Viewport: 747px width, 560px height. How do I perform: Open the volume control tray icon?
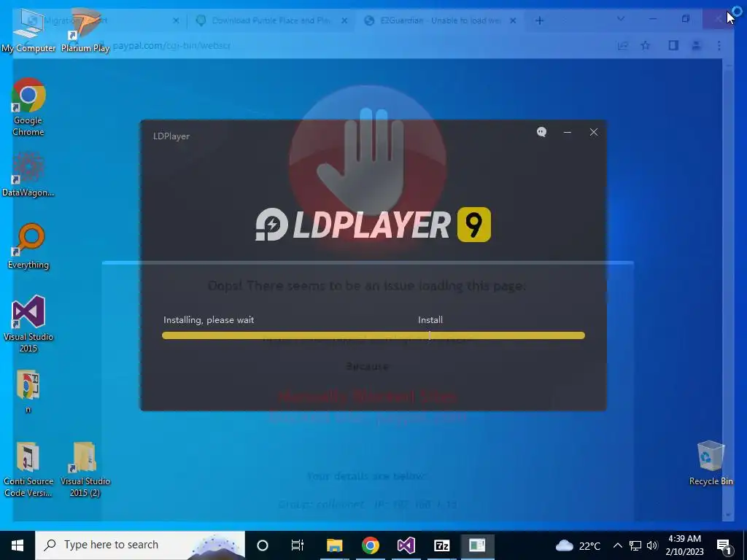tap(653, 545)
